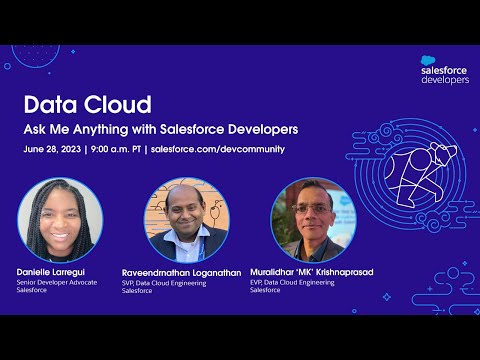Click the "9:00 a.m. PT" time
The width and height of the screenshot is (480, 360).
click(116, 149)
